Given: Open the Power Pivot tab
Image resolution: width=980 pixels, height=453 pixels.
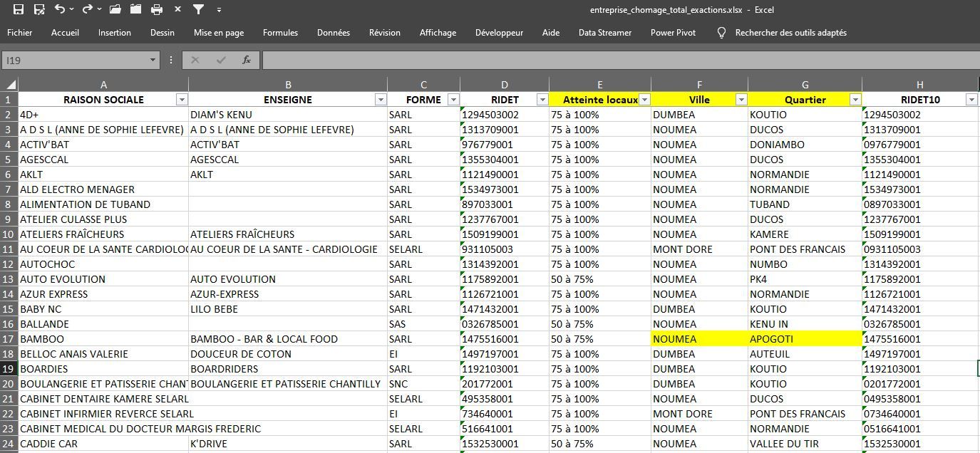Looking at the screenshot, I should (x=674, y=33).
